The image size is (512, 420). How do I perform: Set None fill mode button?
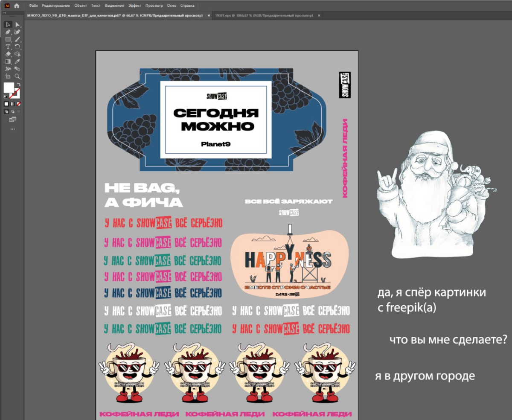(x=19, y=104)
